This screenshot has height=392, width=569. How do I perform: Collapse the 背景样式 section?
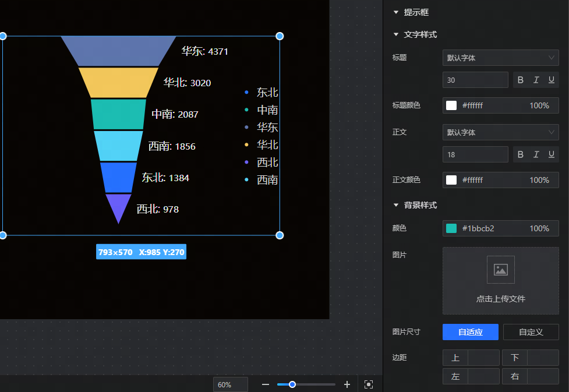click(x=396, y=205)
